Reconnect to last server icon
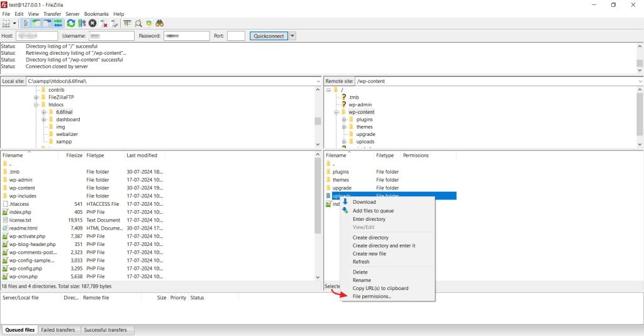The image size is (644, 336). click(114, 23)
